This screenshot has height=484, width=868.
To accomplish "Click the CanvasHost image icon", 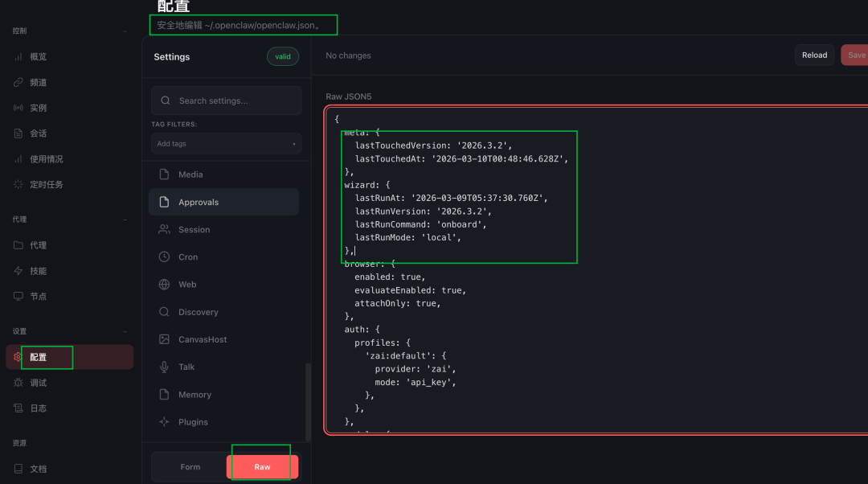I will [164, 339].
